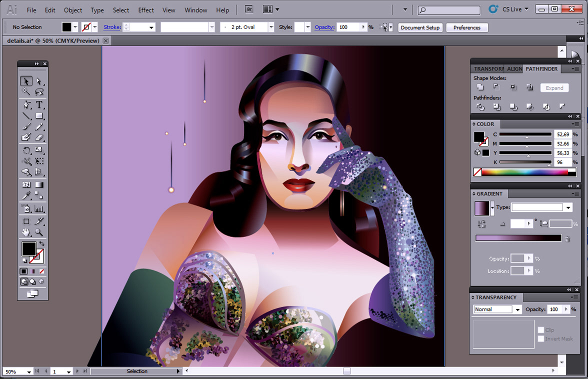This screenshot has width=588, height=379.
Task: Select the Column Graph tool
Action: [39, 209]
